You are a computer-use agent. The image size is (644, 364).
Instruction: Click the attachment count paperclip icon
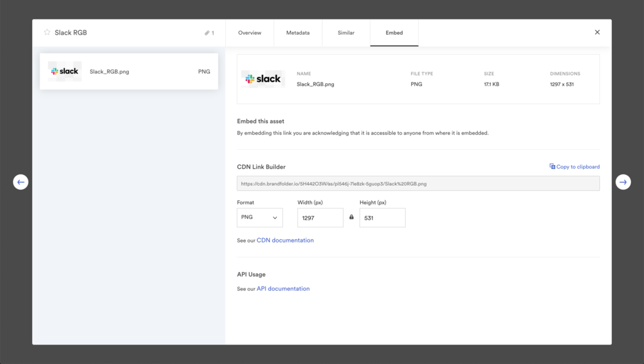[x=207, y=33]
